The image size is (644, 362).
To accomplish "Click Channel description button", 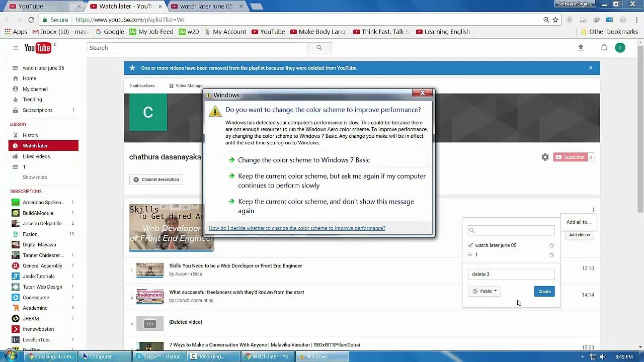I will (x=156, y=179).
